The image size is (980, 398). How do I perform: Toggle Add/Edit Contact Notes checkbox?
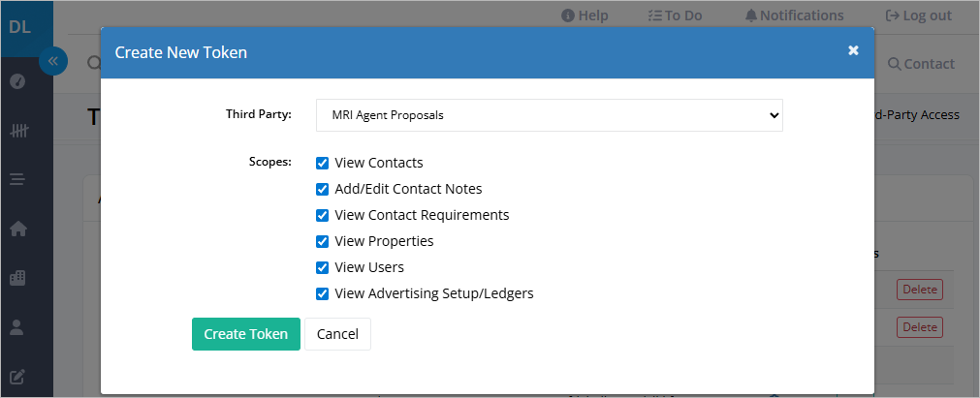[x=322, y=189]
